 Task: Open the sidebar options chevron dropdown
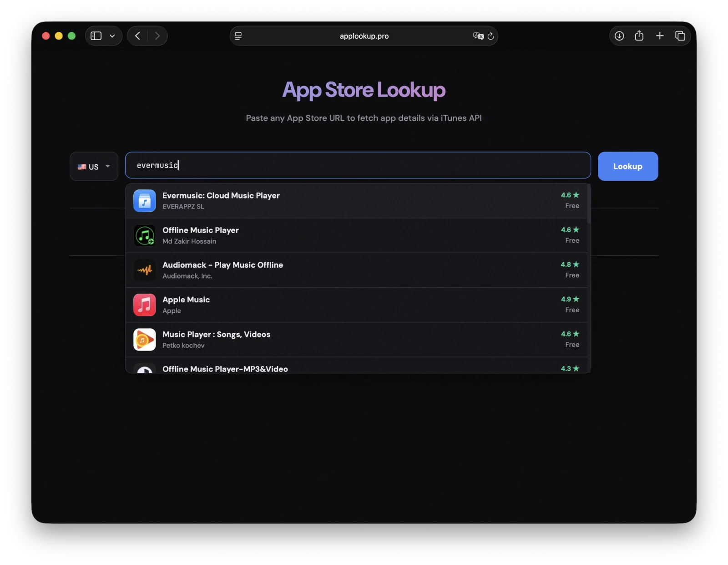coord(112,36)
